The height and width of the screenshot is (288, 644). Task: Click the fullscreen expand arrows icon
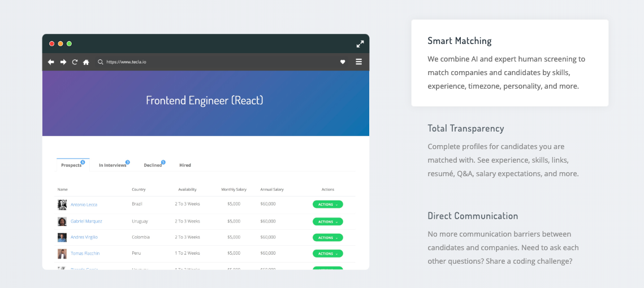360,44
